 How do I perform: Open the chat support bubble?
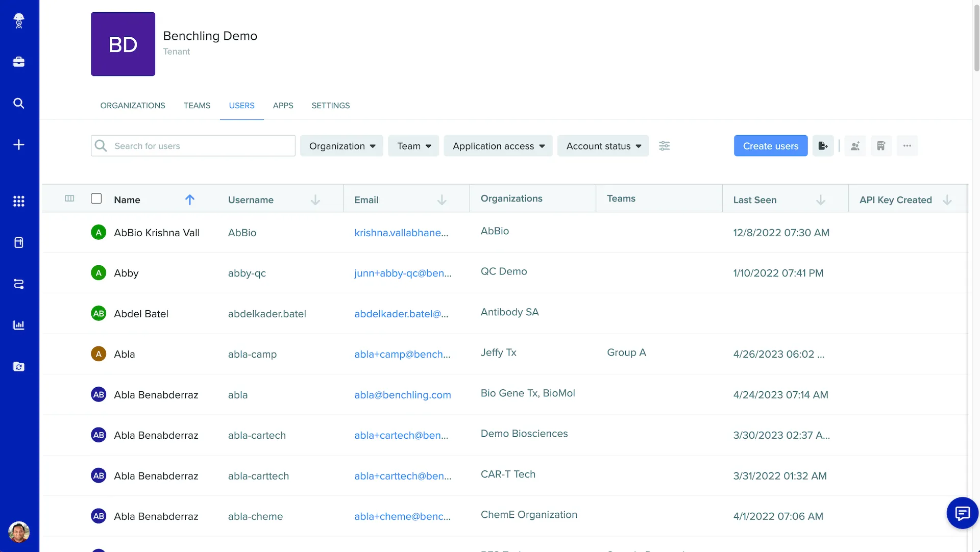(x=962, y=513)
